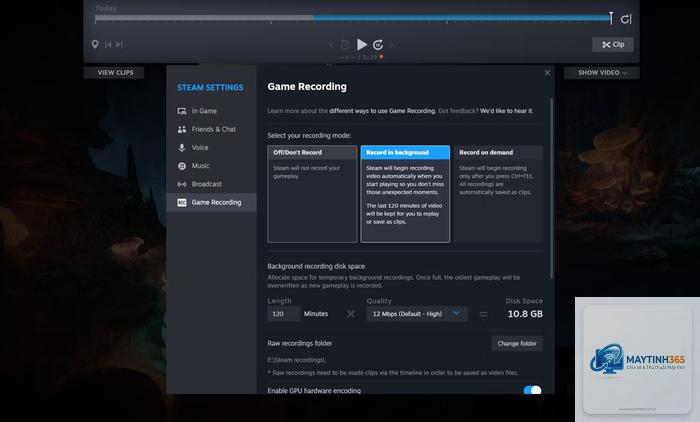Play the recording
This screenshot has width=700, height=422.
click(362, 45)
